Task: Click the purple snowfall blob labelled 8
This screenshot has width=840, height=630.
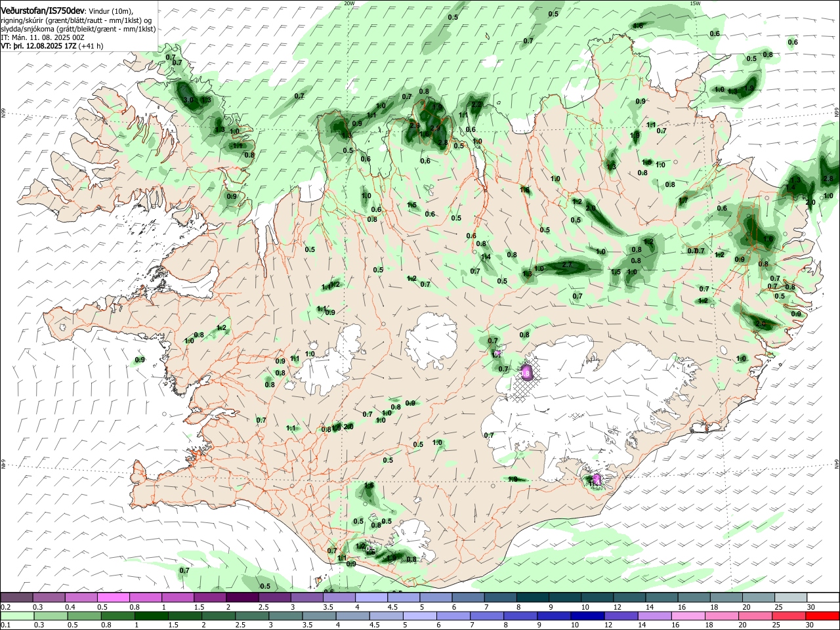Action: coord(526,373)
